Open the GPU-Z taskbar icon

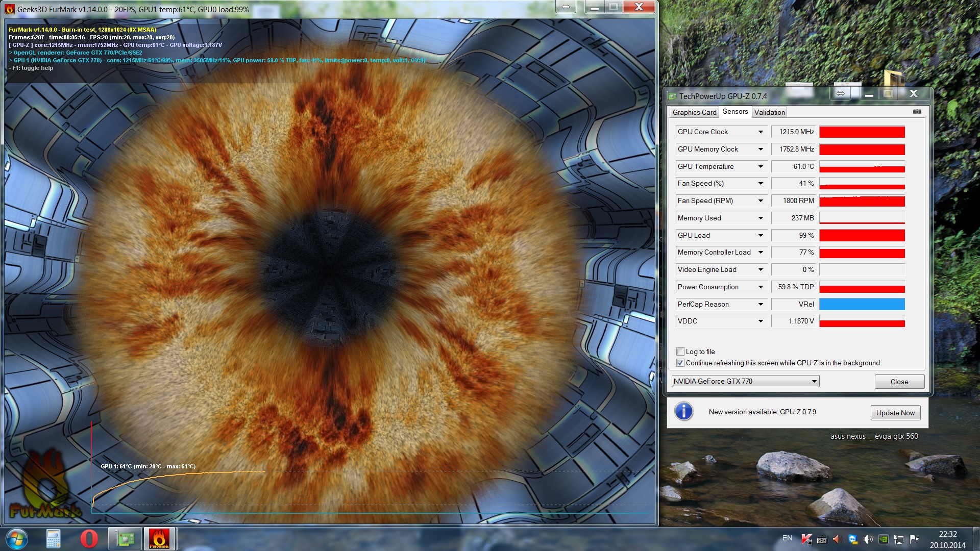point(125,539)
